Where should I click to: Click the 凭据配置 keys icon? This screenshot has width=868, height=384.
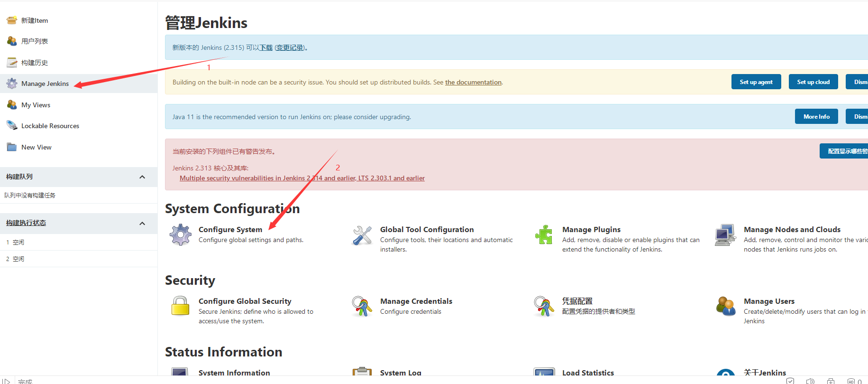544,306
